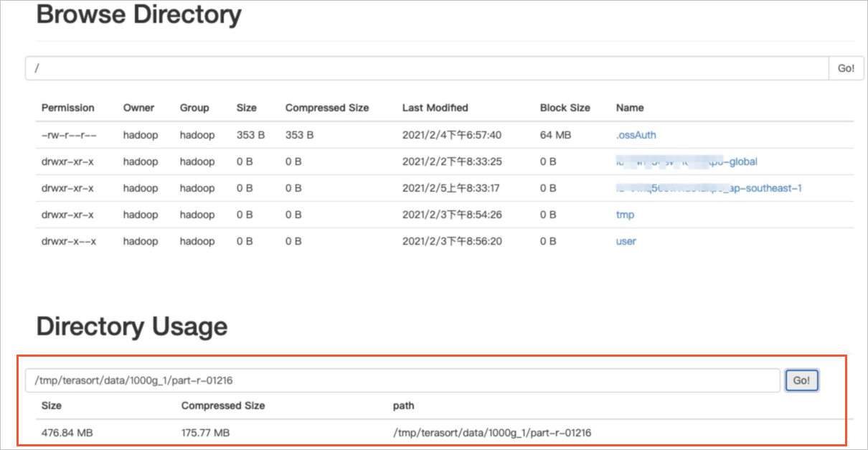This screenshot has width=868, height=450.
Task: Select the path value in Directory Usage results
Action: 492,433
